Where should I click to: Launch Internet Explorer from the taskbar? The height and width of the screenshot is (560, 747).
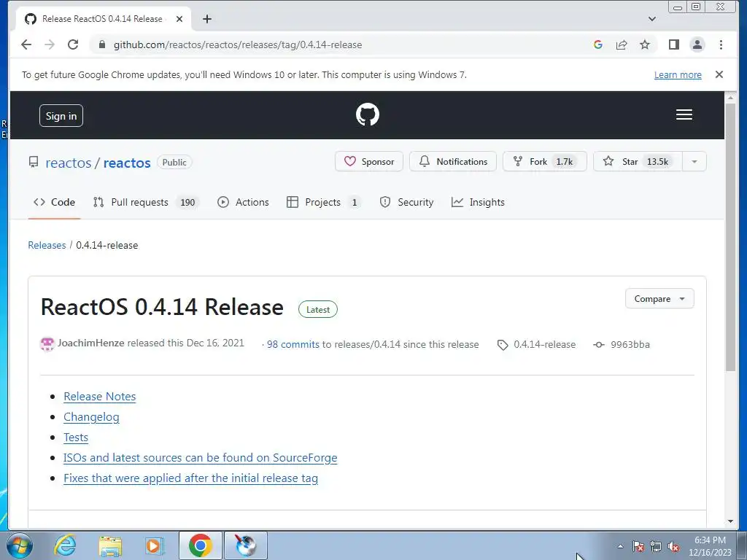coord(65,545)
